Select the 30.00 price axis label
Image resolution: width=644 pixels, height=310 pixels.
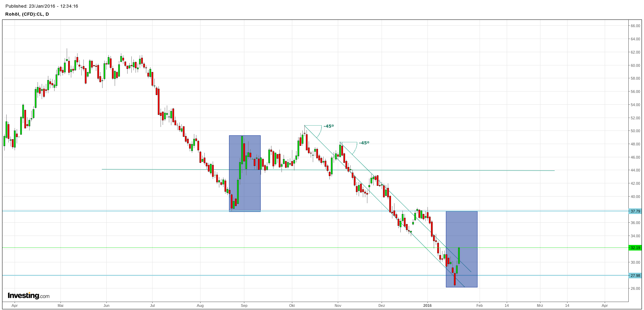click(635, 262)
